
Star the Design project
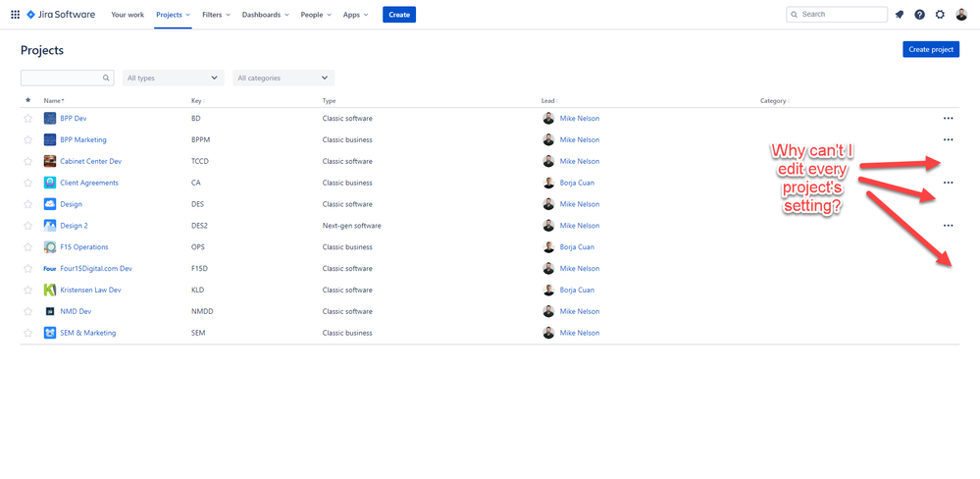click(27, 204)
